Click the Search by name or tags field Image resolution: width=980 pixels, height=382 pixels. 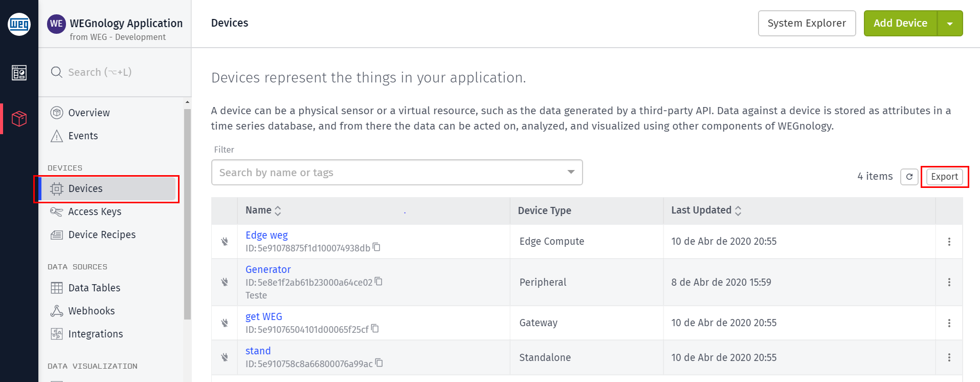pyautogui.click(x=397, y=173)
